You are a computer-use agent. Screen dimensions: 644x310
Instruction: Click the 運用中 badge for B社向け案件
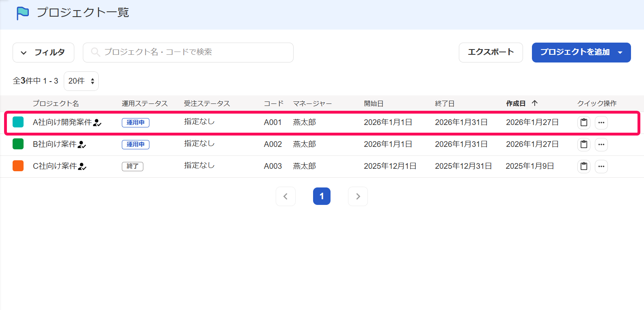click(x=136, y=144)
